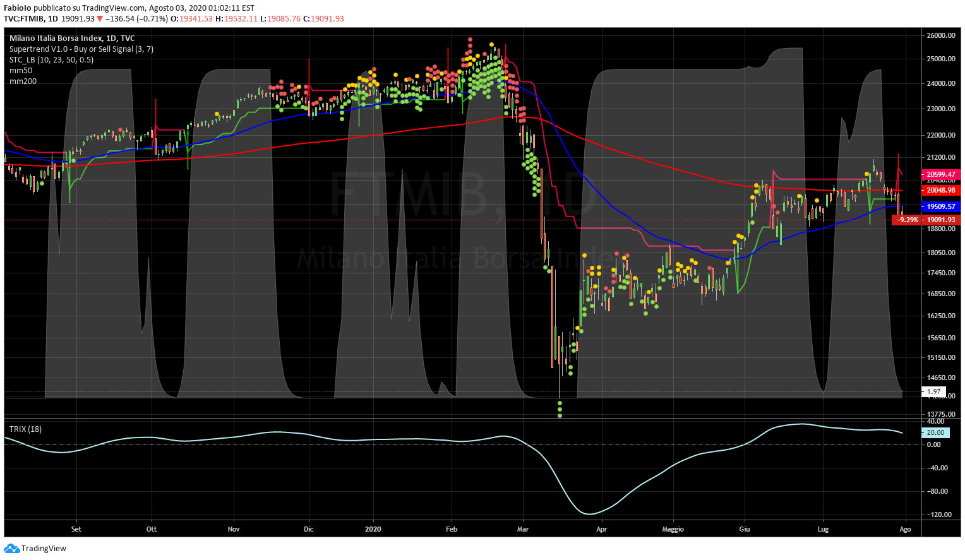
Task: Click the TradingView logo icon
Action: pyautogui.click(x=11, y=549)
